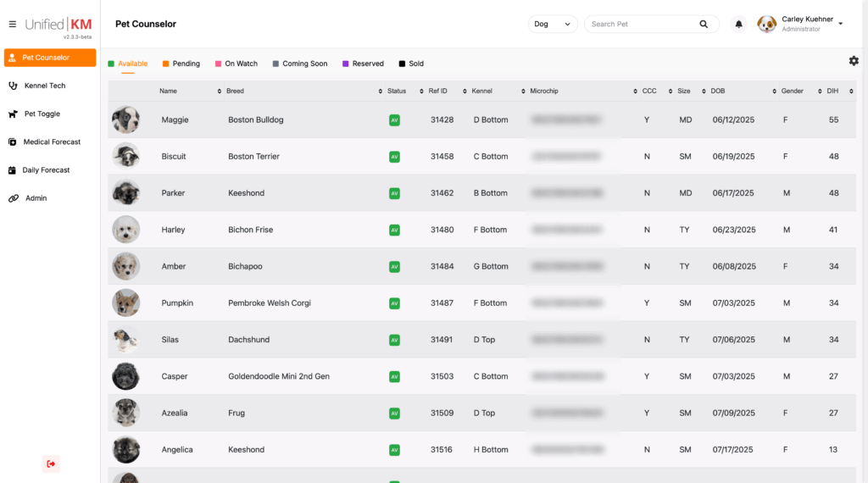Click Pumpkin the corgi's photo thumbnail
Image resolution: width=868 pixels, height=483 pixels.
[125, 303]
